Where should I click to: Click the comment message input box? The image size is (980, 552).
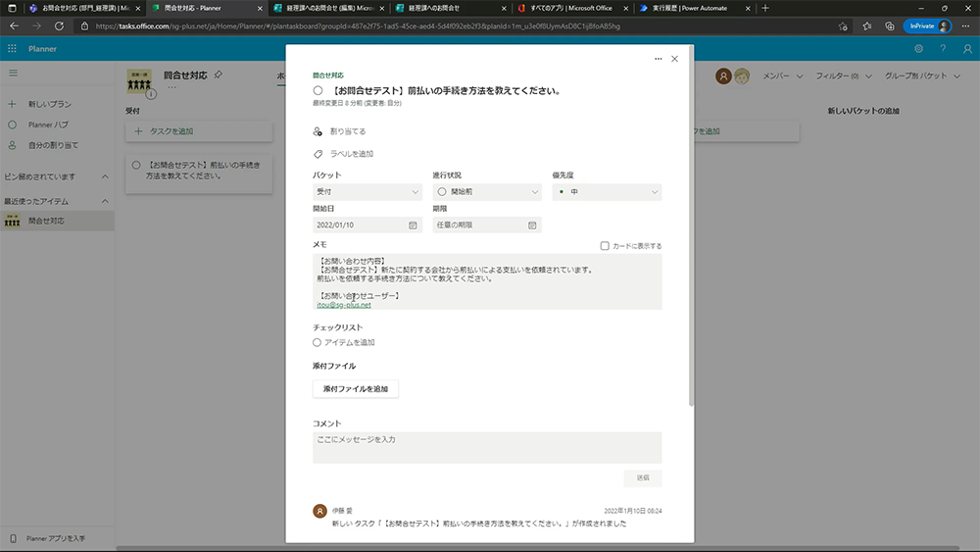pos(487,448)
